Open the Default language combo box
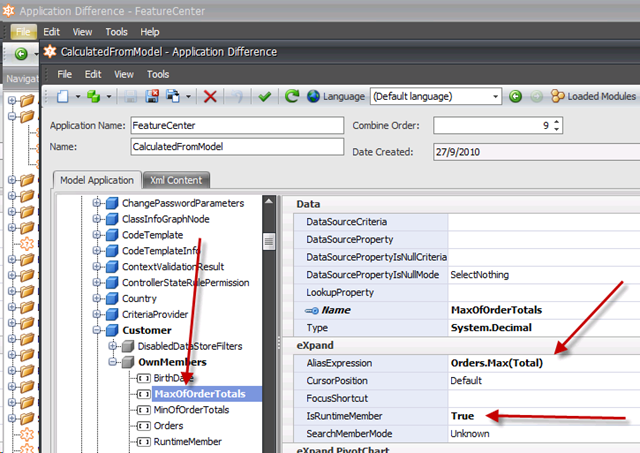Image resolution: width=640 pixels, height=453 pixels. 436,96
